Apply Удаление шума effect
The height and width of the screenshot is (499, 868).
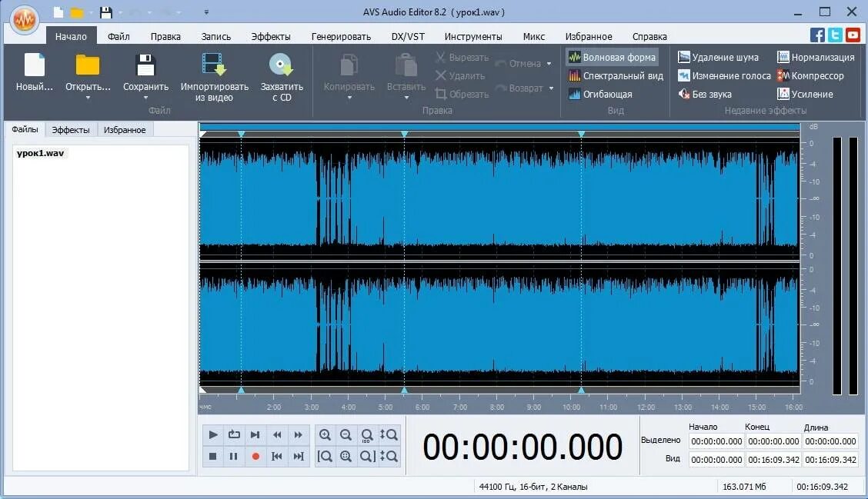718,57
